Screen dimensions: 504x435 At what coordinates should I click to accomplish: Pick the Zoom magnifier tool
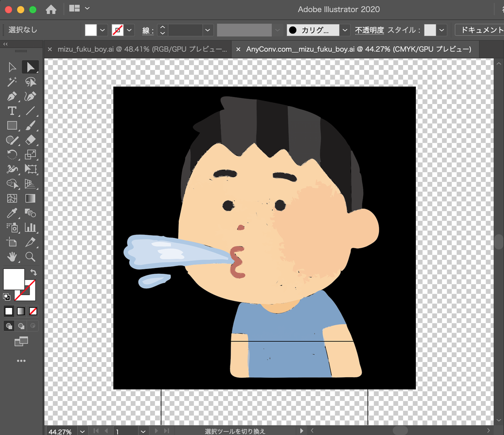pos(30,257)
